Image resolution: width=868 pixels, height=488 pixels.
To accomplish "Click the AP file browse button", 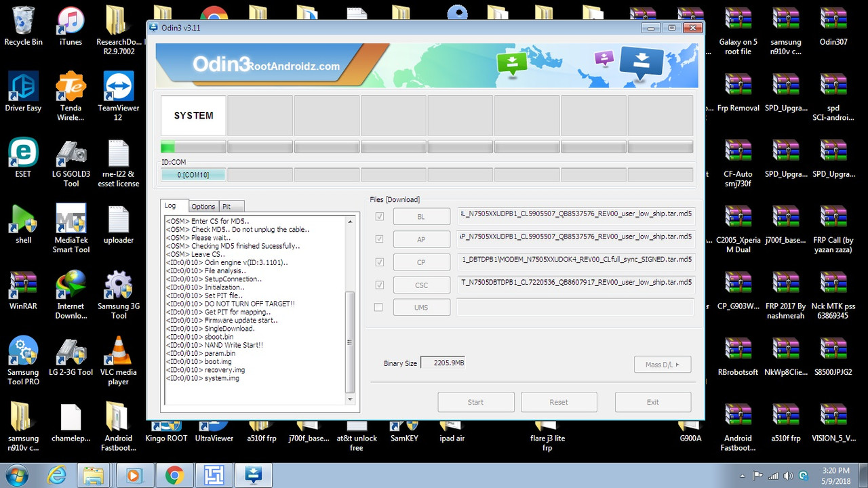I will point(422,239).
